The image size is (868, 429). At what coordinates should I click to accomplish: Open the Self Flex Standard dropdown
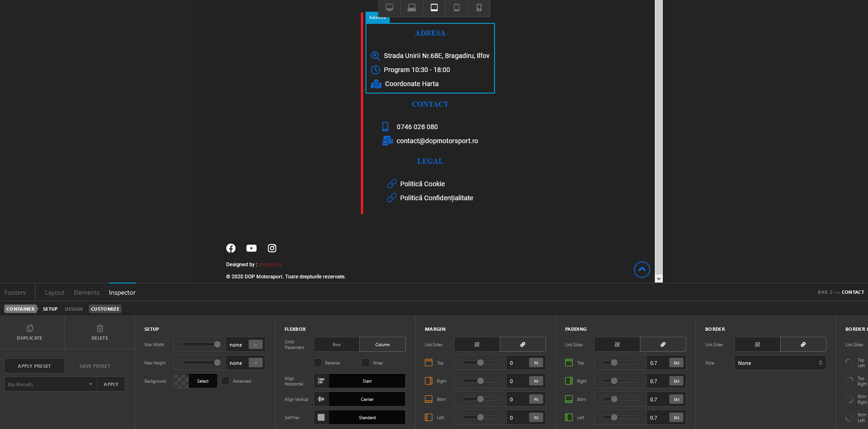click(x=359, y=417)
